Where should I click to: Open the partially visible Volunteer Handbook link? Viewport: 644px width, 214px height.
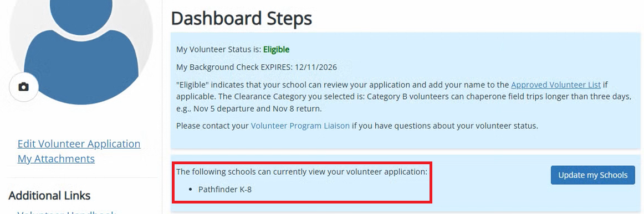(x=67, y=212)
